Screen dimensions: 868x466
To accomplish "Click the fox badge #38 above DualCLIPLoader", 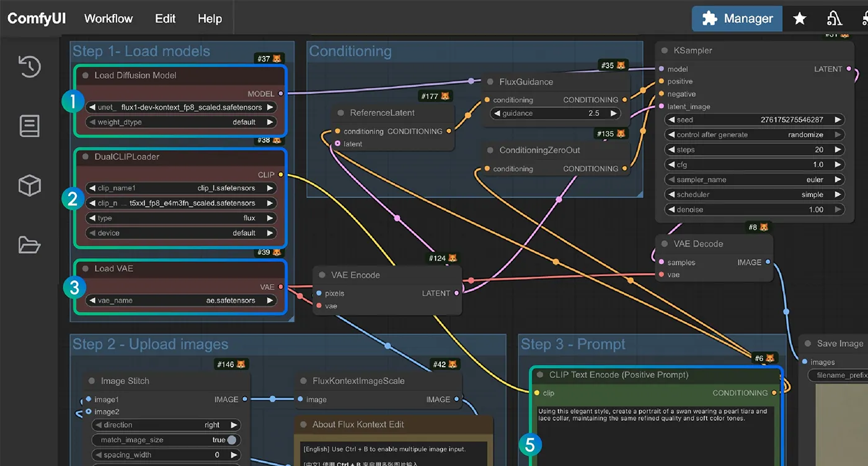I will 268,140.
